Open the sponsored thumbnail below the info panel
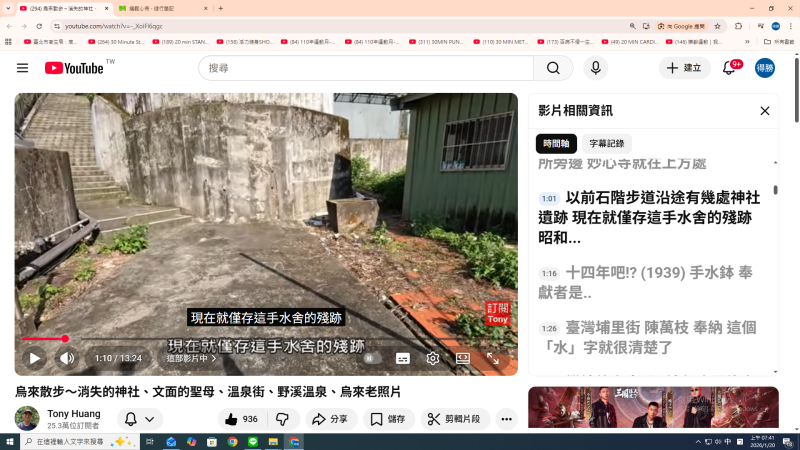The width and height of the screenshot is (800, 450). (653, 407)
